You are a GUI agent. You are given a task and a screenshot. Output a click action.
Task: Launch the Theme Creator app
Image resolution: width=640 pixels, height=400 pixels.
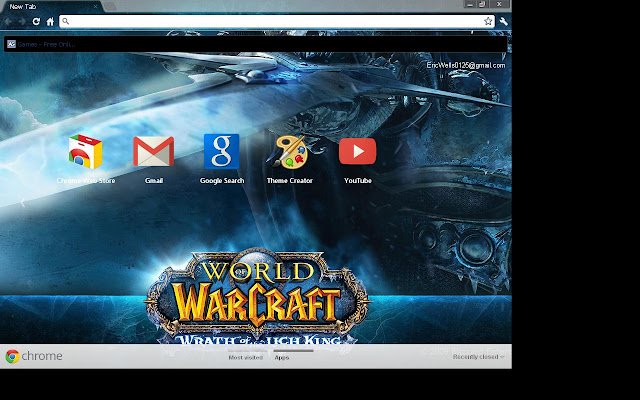(289, 159)
